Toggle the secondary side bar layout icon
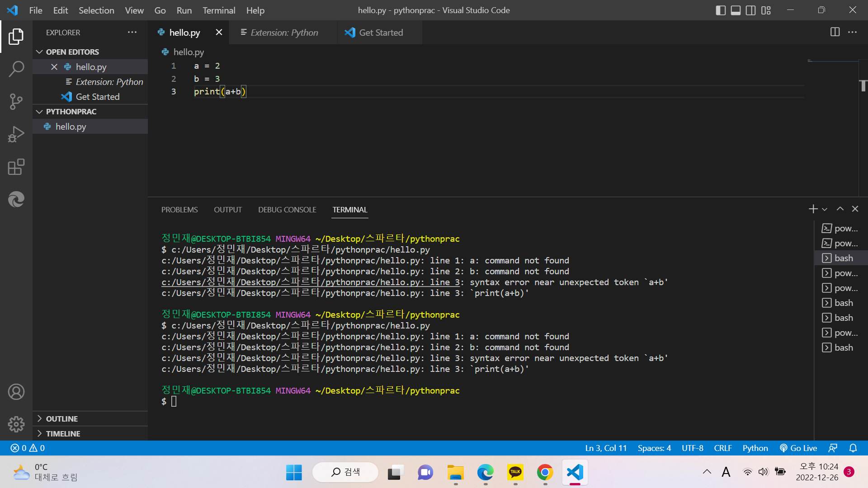Screen dimensions: 868x488 751,10
